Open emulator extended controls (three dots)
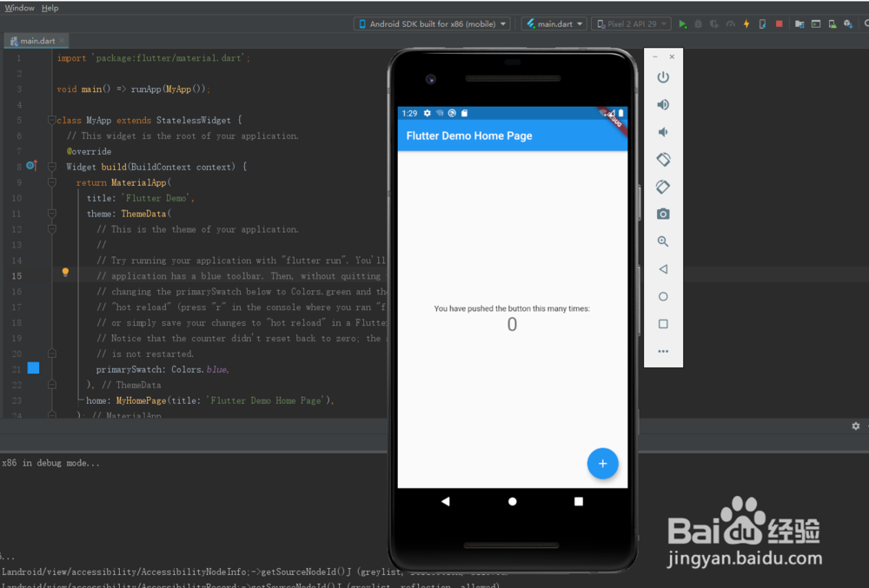869x588 pixels. click(x=663, y=351)
